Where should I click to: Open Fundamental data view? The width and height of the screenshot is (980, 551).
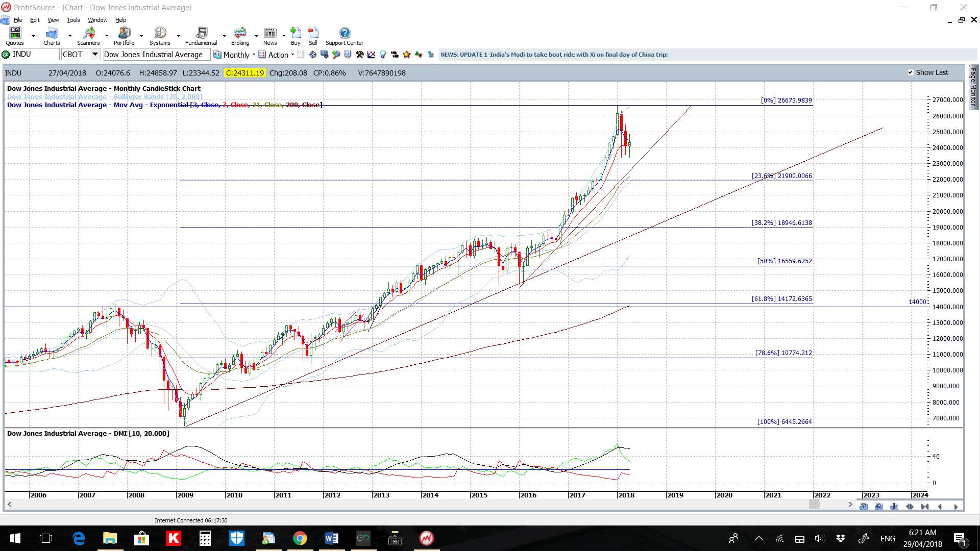pos(201,36)
